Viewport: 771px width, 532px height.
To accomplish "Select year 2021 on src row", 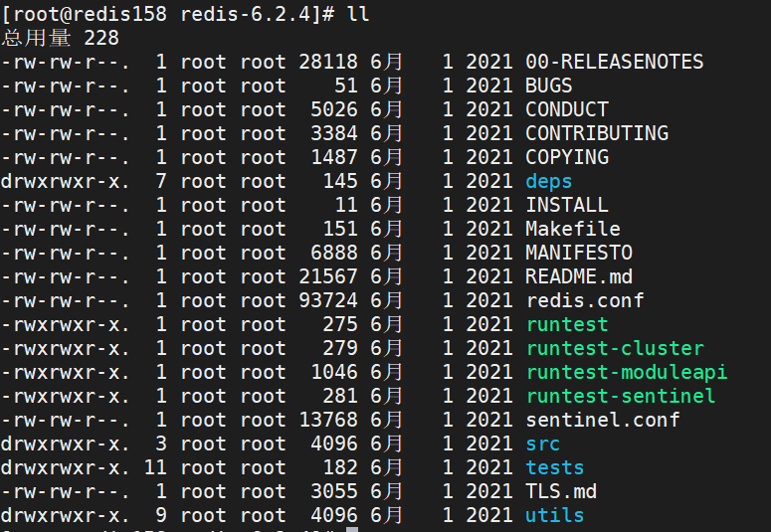I will pyautogui.click(x=489, y=443).
